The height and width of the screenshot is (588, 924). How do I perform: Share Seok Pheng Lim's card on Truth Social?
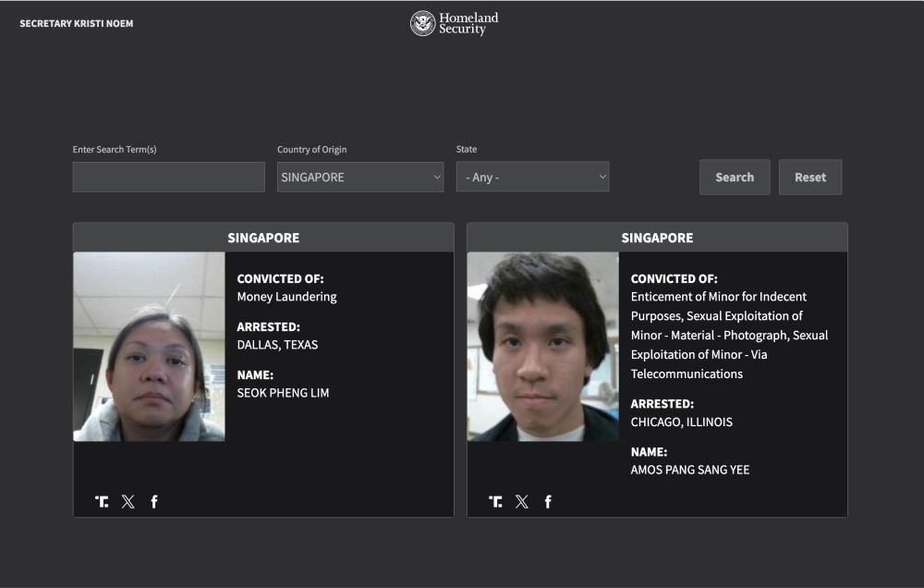point(103,501)
